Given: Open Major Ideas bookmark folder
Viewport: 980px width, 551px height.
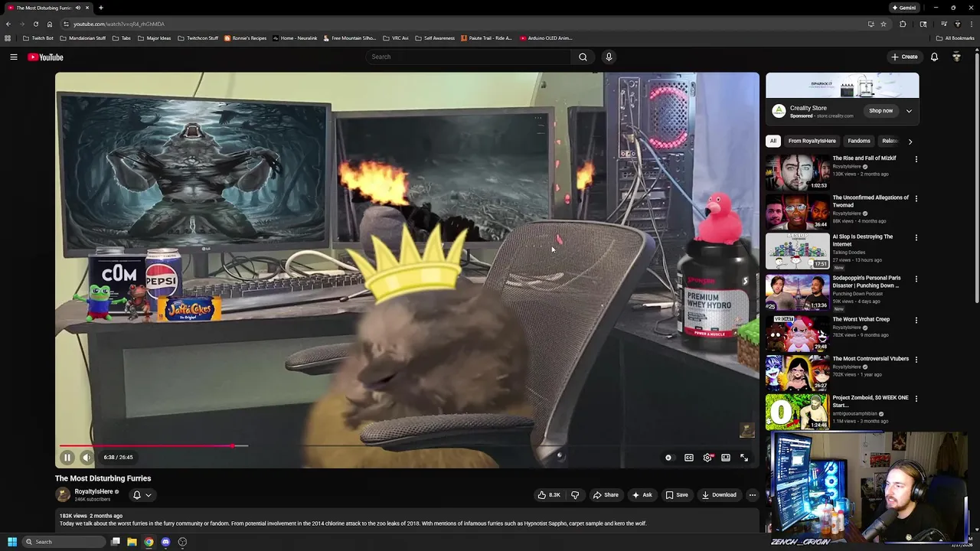Looking at the screenshot, I should pos(155,38).
